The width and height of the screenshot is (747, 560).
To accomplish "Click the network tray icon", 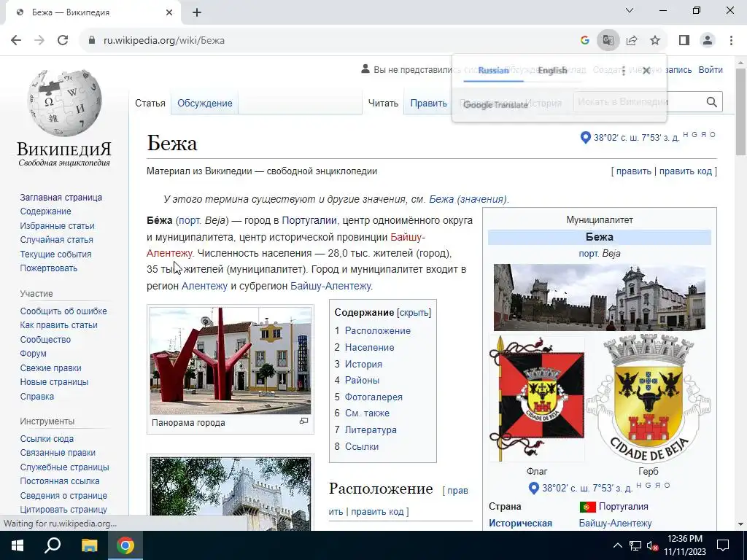I will click(x=635, y=545).
